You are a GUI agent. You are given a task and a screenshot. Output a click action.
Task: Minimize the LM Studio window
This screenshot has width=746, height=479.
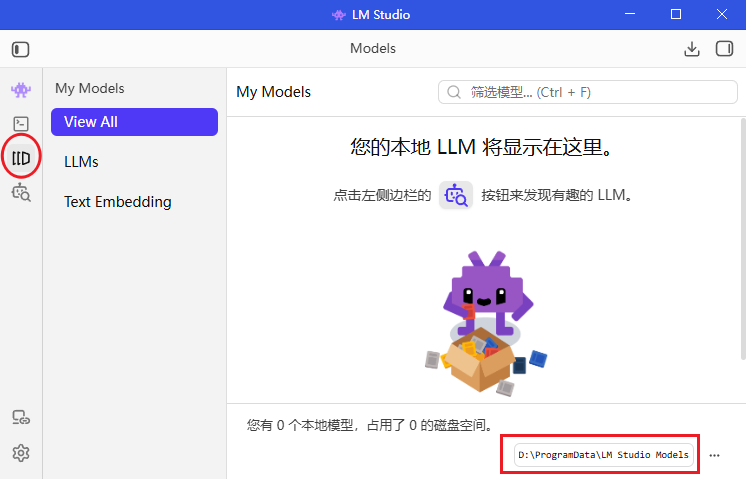(630, 14)
